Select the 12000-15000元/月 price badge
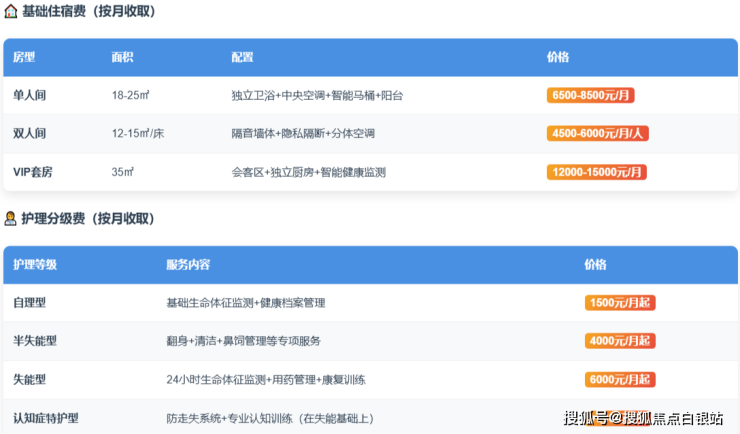740x434 pixels. [597, 172]
